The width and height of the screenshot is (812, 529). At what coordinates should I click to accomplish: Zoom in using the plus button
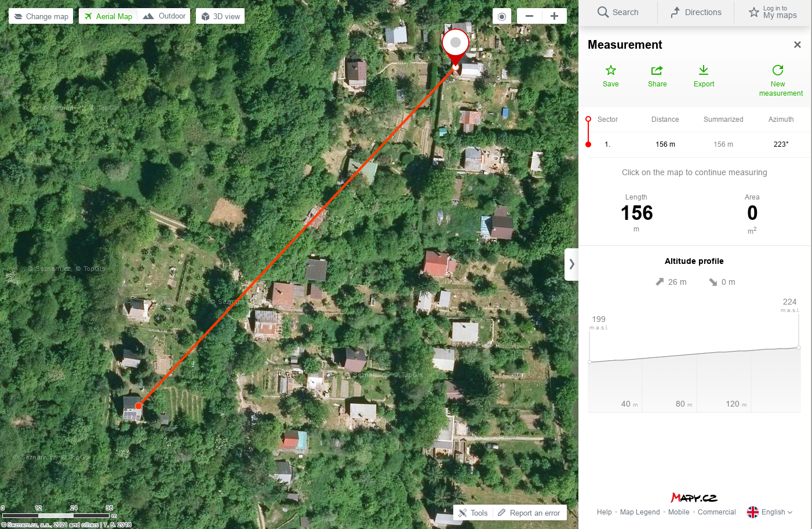tap(554, 16)
